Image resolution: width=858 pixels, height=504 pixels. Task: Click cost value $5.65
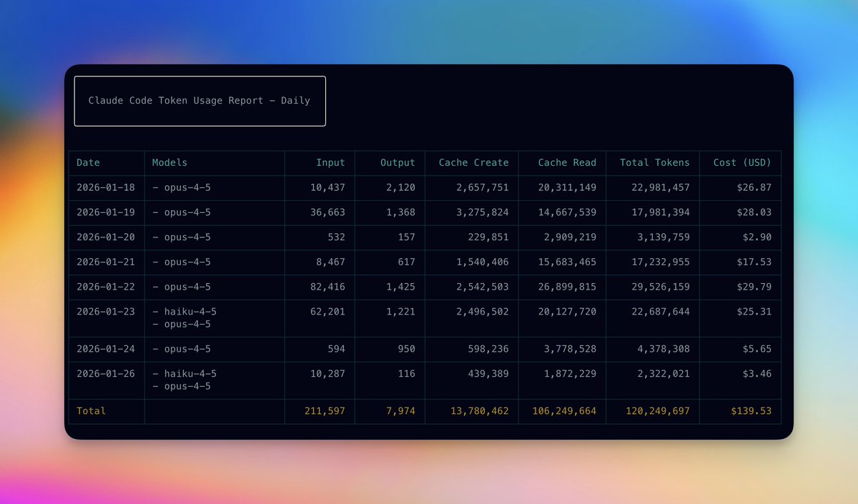tap(758, 350)
